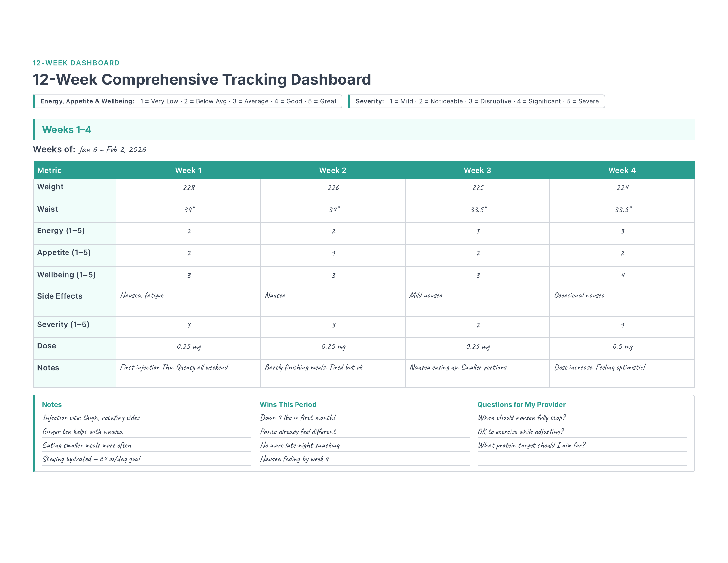Click the 'Questions for My Provider' heading

pyautogui.click(x=521, y=404)
